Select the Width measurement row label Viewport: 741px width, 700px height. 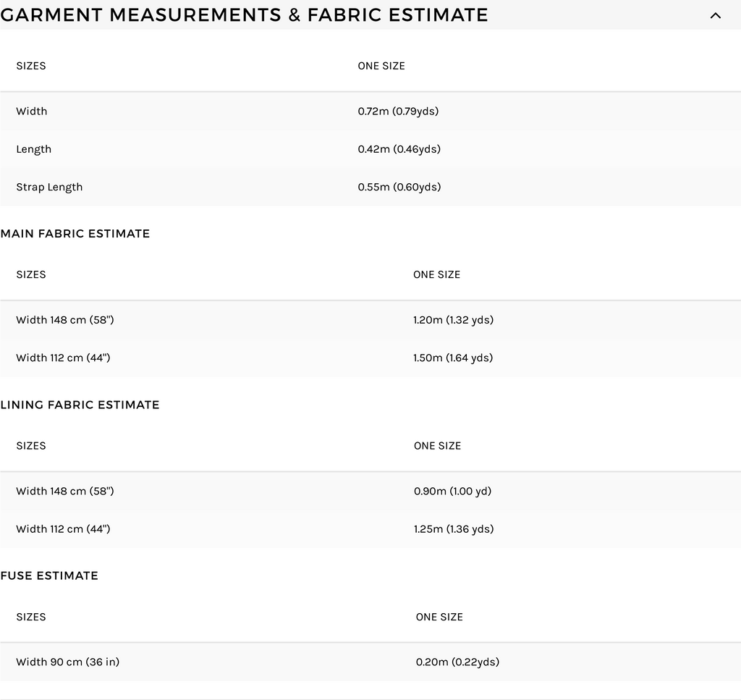[x=32, y=111]
